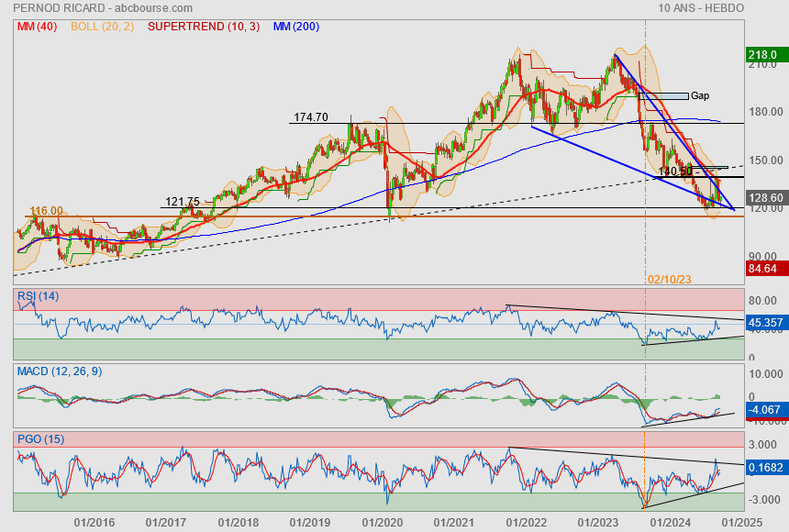
Task: Click the MACD value tag -4.067
Action: point(768,410)
